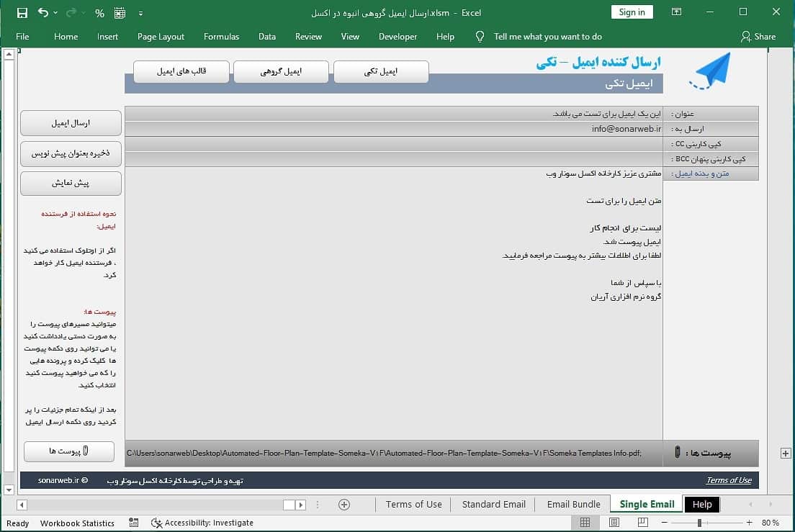795x532 pixels.
Task: Select the recipient field info@sonarweb.ir
Action: (394, 129)
